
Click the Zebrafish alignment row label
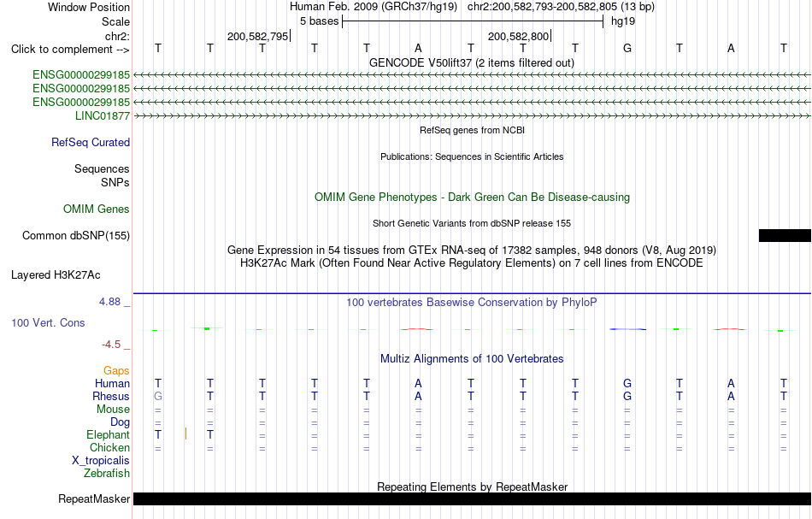pos(107,474)
